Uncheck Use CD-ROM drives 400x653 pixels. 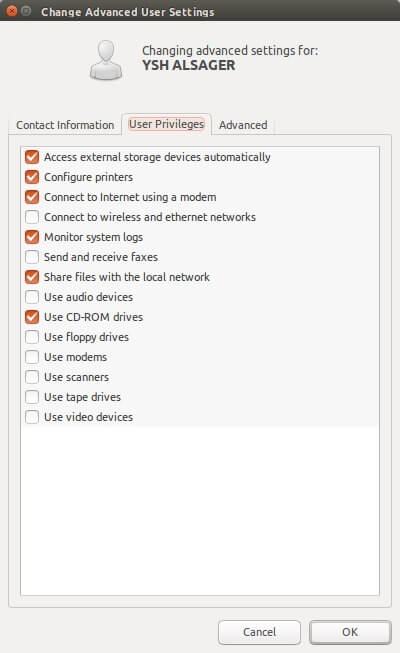pos(32,317)
